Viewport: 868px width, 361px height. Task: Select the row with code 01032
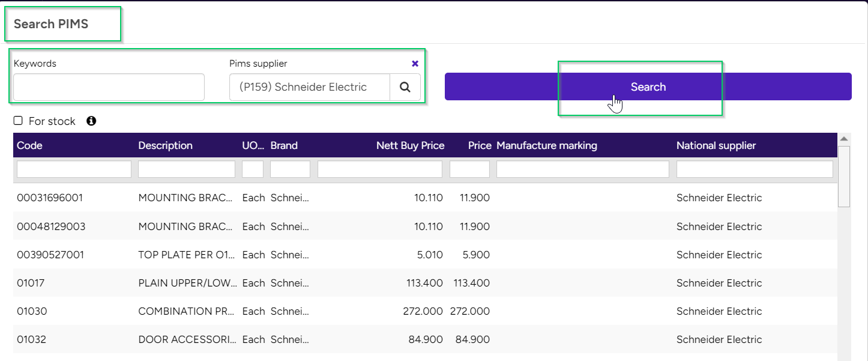425,339
